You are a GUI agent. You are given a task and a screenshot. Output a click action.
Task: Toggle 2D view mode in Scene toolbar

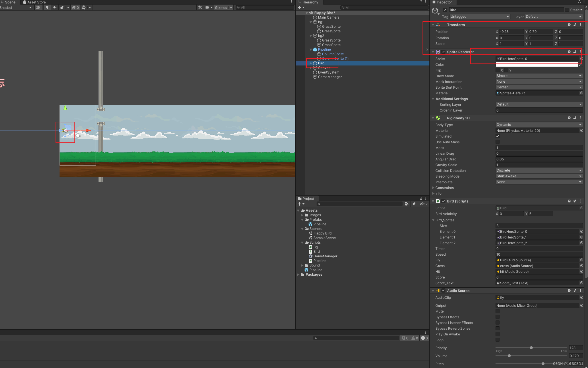pyautogui.click(x=38, y=7)
